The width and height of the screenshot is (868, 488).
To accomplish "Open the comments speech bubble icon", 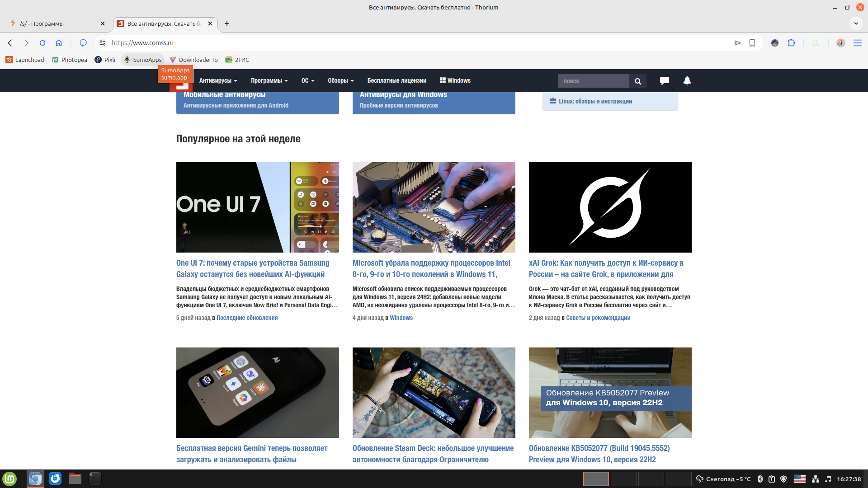I will pos(664,81).
